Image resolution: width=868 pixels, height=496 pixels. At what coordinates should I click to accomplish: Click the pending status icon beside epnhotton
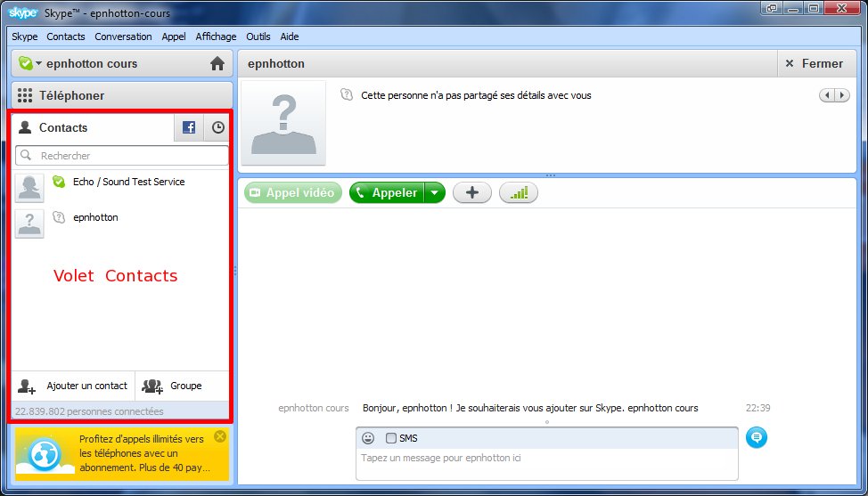point(59,217)
